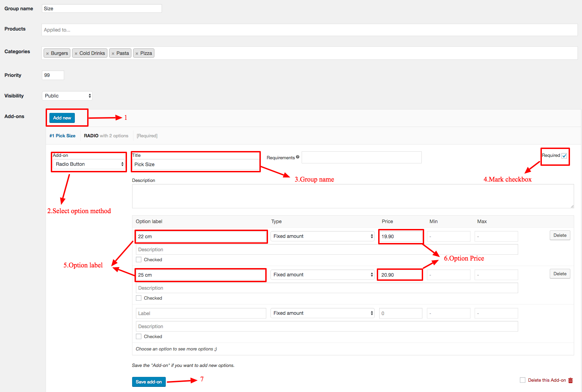582x392 pixels.
Task: Edit the 22 cm option label field
Action: coord(201,237)
